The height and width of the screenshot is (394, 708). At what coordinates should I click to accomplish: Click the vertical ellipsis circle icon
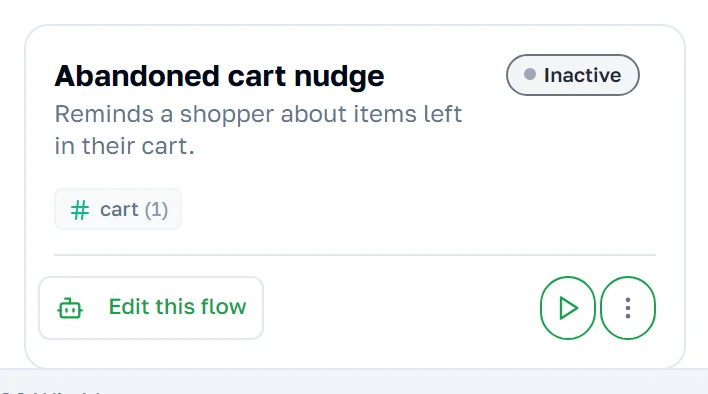[x=628, y=308]
